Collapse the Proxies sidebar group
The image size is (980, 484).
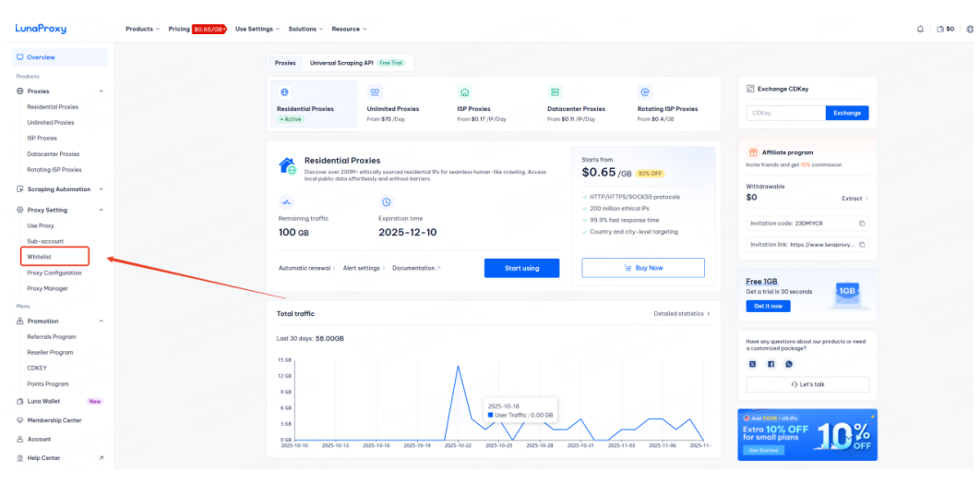101,91
